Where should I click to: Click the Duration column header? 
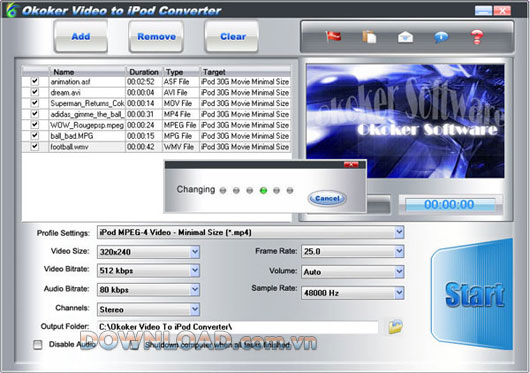(x=144, y=72)
